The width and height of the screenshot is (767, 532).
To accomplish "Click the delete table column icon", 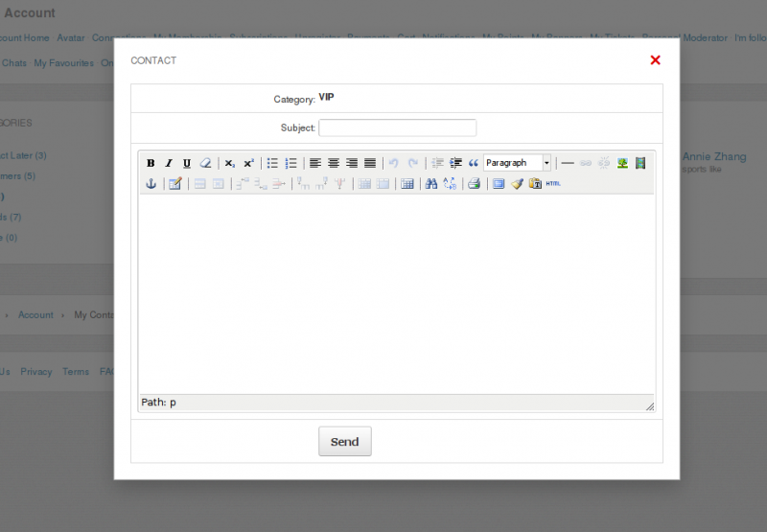I will [x=340, y=184].
